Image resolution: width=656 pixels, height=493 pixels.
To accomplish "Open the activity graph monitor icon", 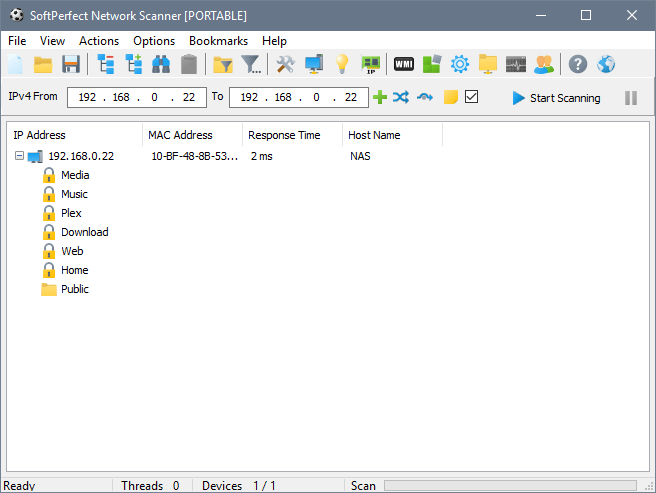I will coord(516,64).
